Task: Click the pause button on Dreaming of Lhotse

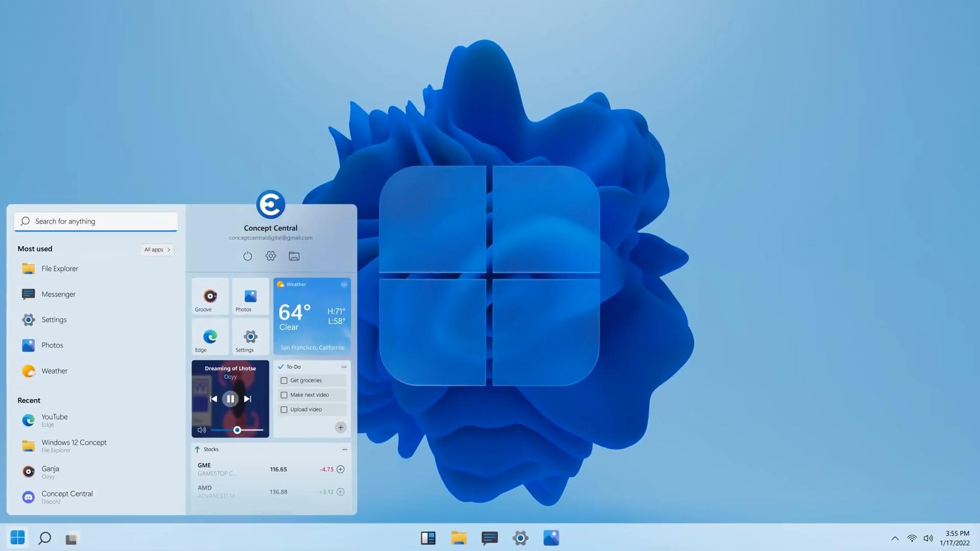Action: pos(230,399)
